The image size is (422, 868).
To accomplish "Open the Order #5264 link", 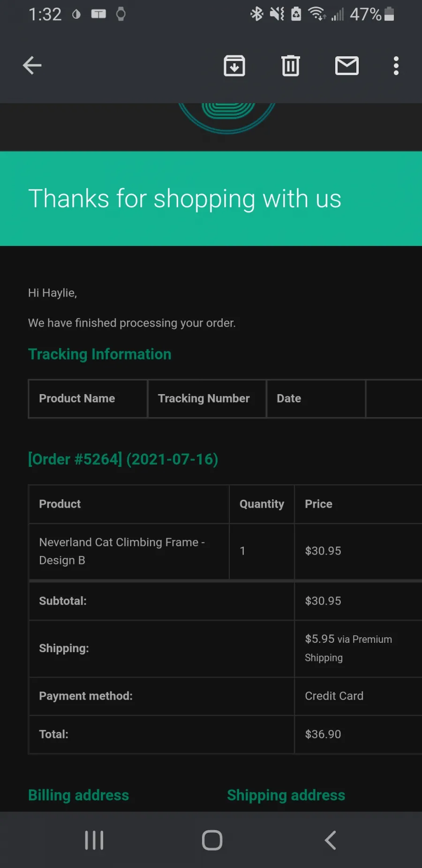I will pyautogui.click(x=123, y=459).
